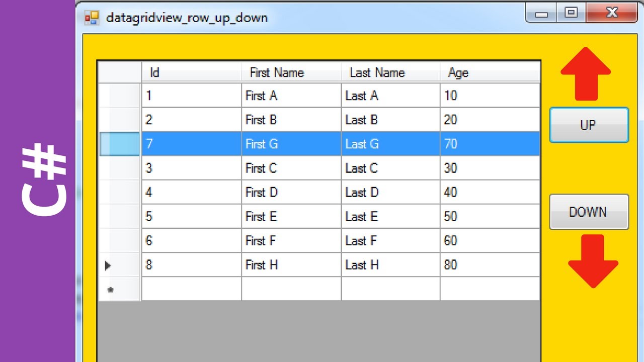Select Id cell "6"
This screenshot has width=644, height=362.
click(x=191, y=240)
